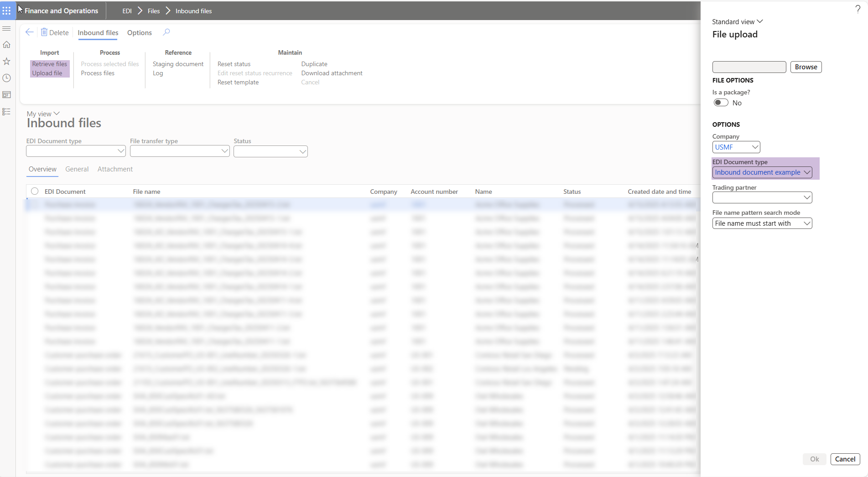The width and height of the screenshot is (868, 477).
Task: Click the search magnifier in action pane
Action: [166, 32]
